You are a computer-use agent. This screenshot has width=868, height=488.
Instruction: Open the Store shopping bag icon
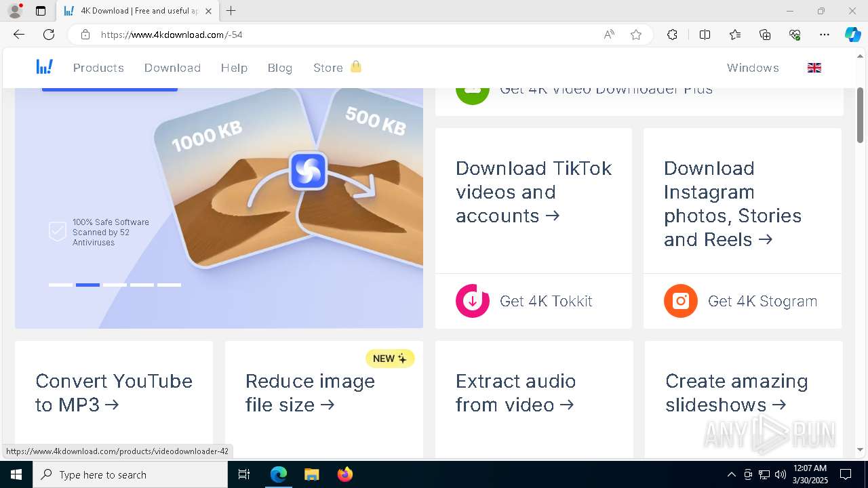pos(356,66)
